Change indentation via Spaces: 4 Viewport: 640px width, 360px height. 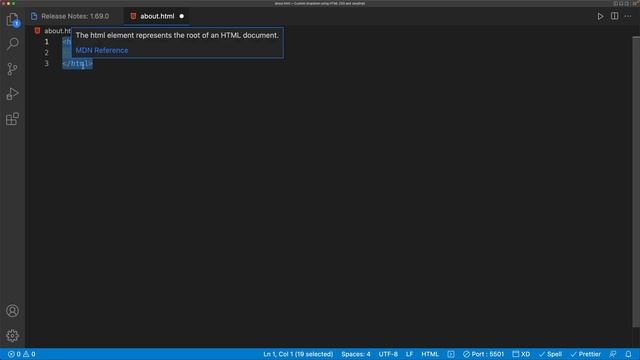click(356, 354)
